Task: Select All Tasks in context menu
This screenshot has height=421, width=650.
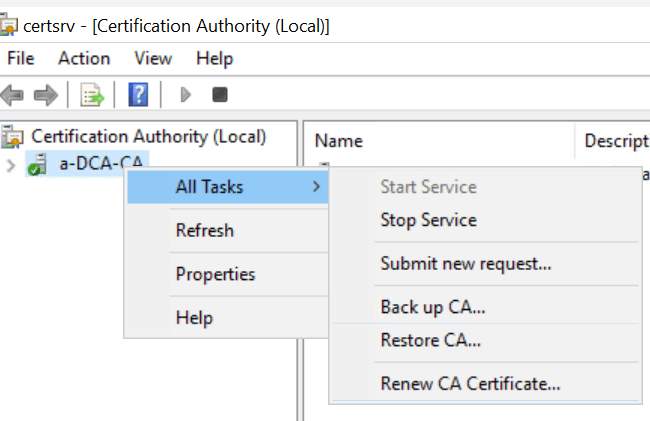Action: pos(228,187)
